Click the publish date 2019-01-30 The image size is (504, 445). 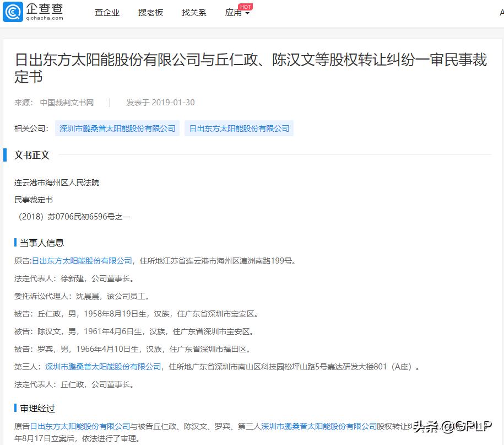point(173,102)
